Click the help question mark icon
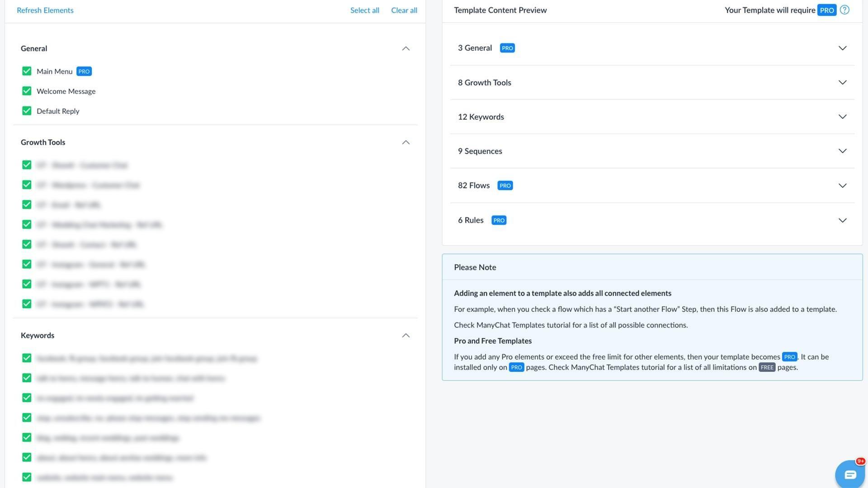868x488 pixels. click(844, 10)
